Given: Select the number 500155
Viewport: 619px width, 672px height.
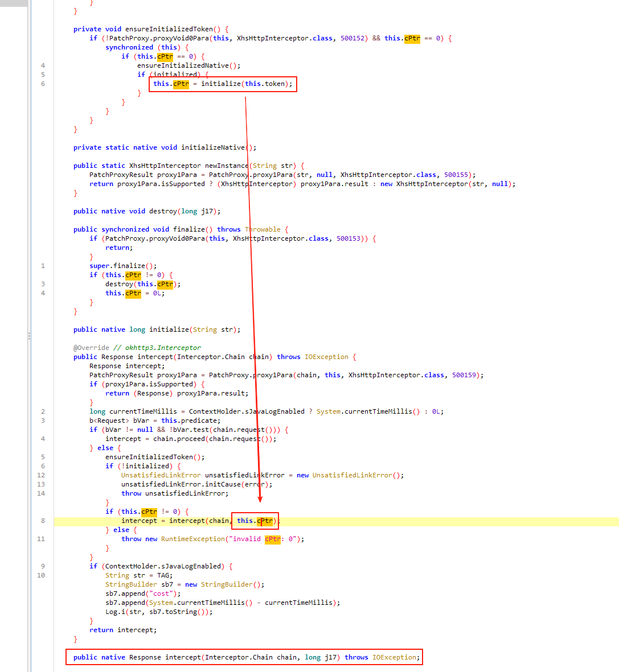Looking at the screenshot, I should [456, 175].
